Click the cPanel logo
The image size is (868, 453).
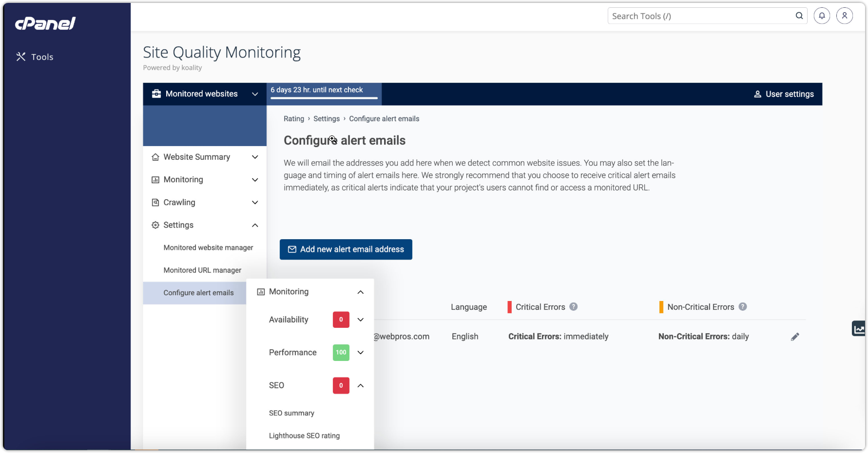tap(45, 23)
